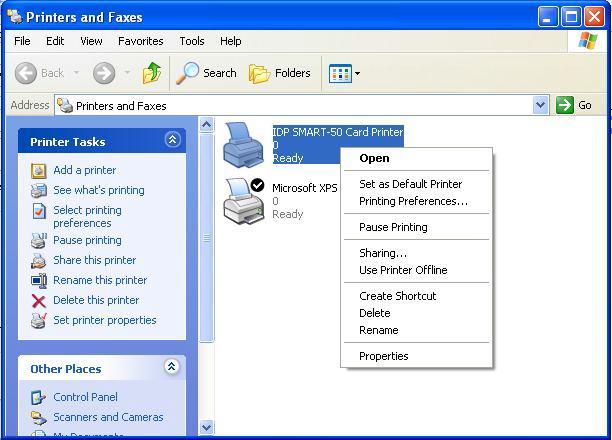Open Scanners and Cameras link
Image resolution: width=612 pixels, height=440 pixels.
[108, 417]
